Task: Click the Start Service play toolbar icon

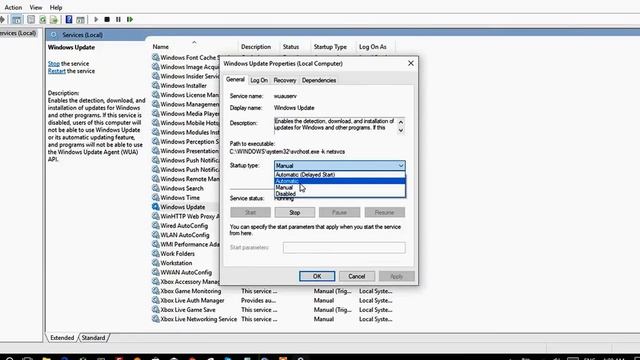Action: click(x=96, y=19)
